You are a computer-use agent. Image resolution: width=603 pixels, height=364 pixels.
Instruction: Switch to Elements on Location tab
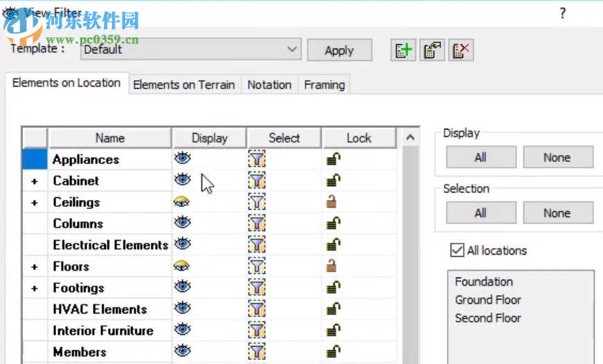(x=66, y=82)
